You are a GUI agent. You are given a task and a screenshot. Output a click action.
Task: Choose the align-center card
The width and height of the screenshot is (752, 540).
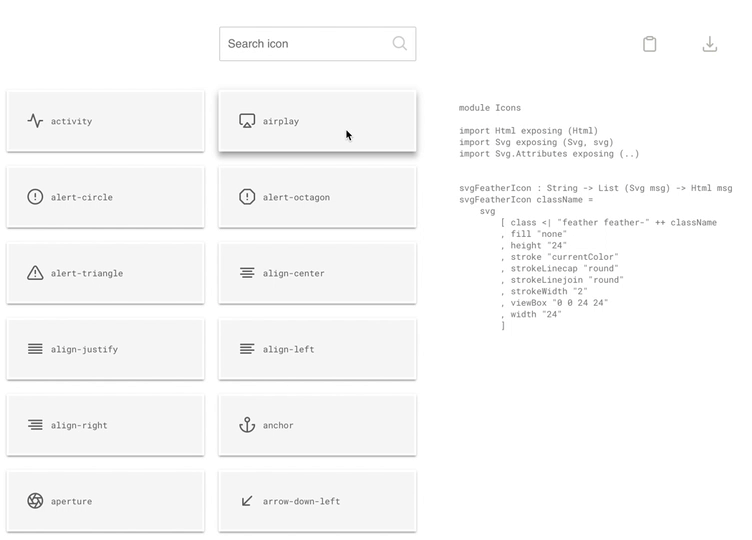coord(317,273)
